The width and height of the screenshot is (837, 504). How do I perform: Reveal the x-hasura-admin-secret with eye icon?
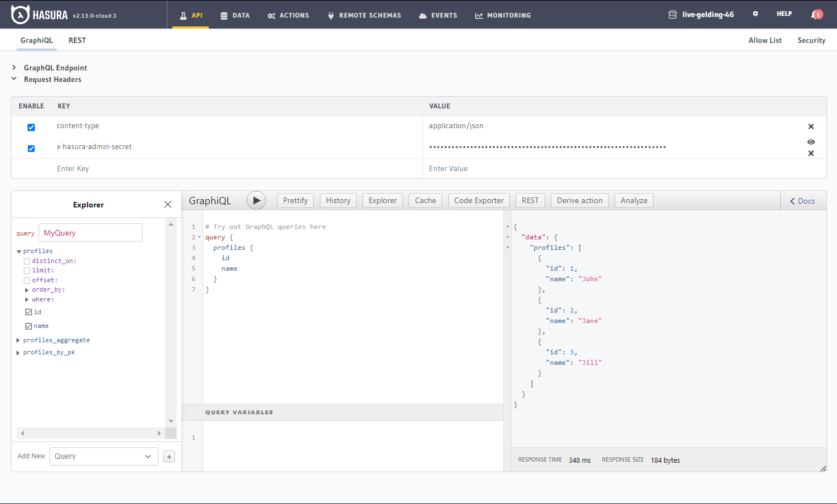pos(811,142)
